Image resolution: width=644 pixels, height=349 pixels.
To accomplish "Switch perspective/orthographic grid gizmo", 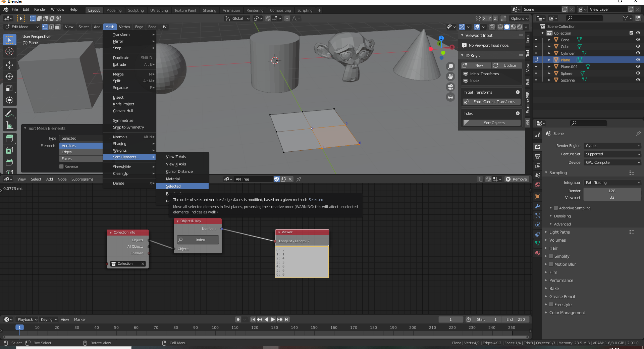I will (x=450, y=97).
